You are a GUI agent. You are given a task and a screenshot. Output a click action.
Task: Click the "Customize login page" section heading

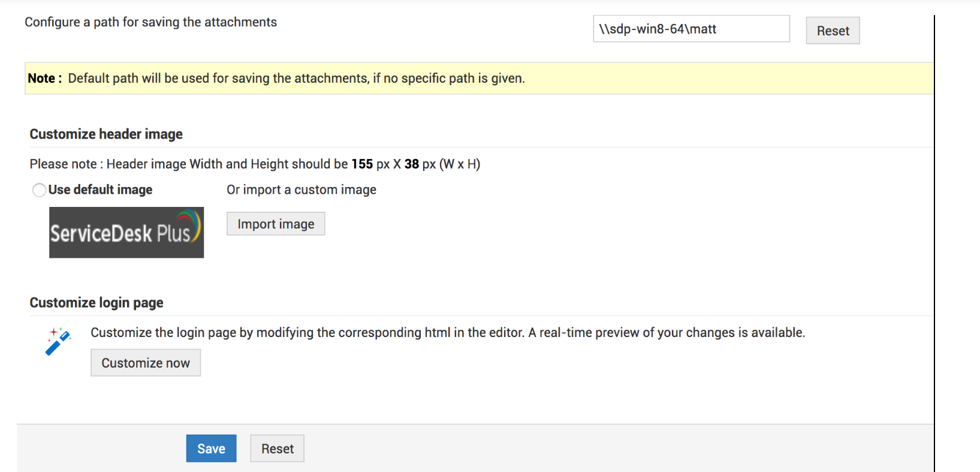click(x=97, y=302)
